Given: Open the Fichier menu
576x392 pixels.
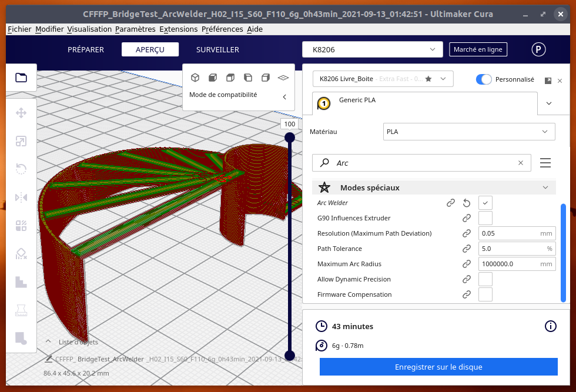Looking at the screenshot, I should [19, 29].
